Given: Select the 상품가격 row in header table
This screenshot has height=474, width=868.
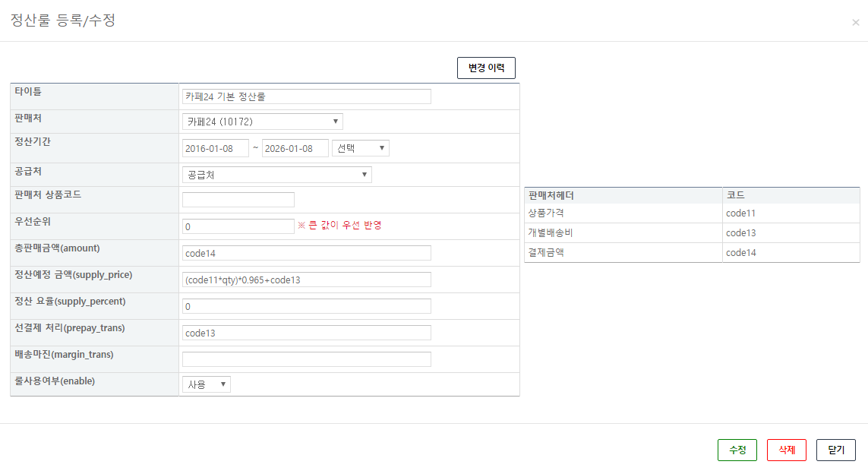Looking at the screenshot, I should tap(623, 213).
